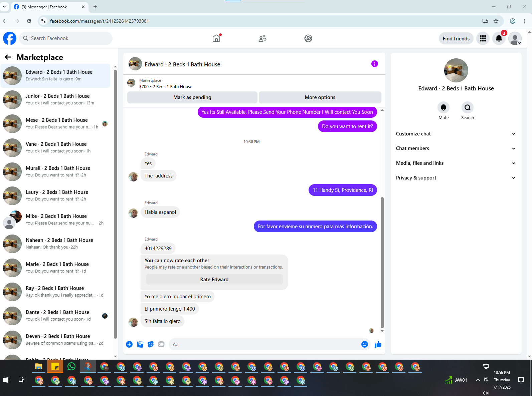Open more actions plus icon in composer
This screenshot has width=532, height=396.
click(x=129, y=344)
